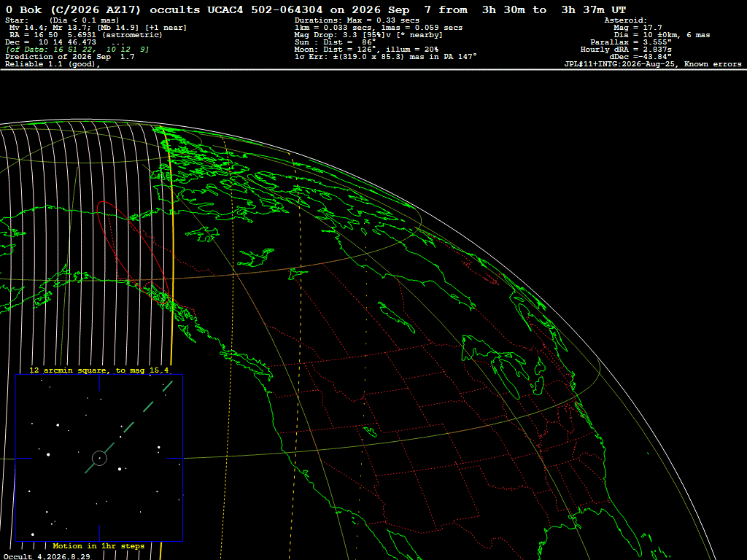Click the '12 arcmin square, to mag 15.4' label
Screen dimensions: 747x560
(99, 370)
